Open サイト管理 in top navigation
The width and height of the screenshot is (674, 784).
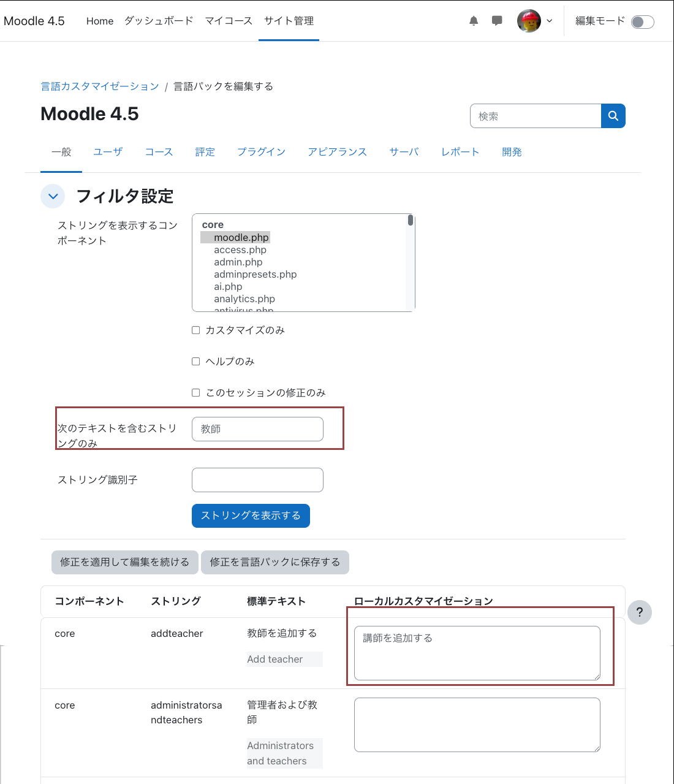[289, 21]
